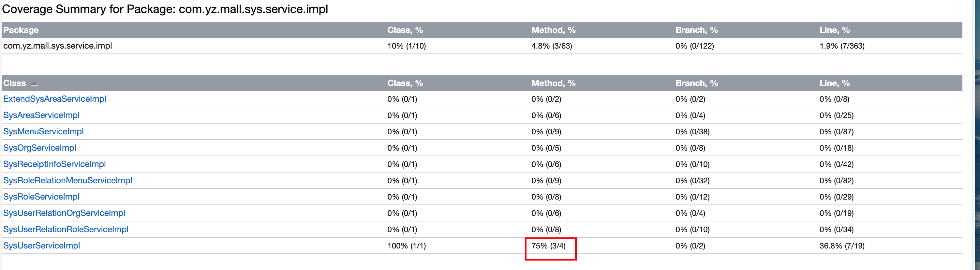
Task: Open SysOrgServiceImpl class link
Action: tap(39, 148)
